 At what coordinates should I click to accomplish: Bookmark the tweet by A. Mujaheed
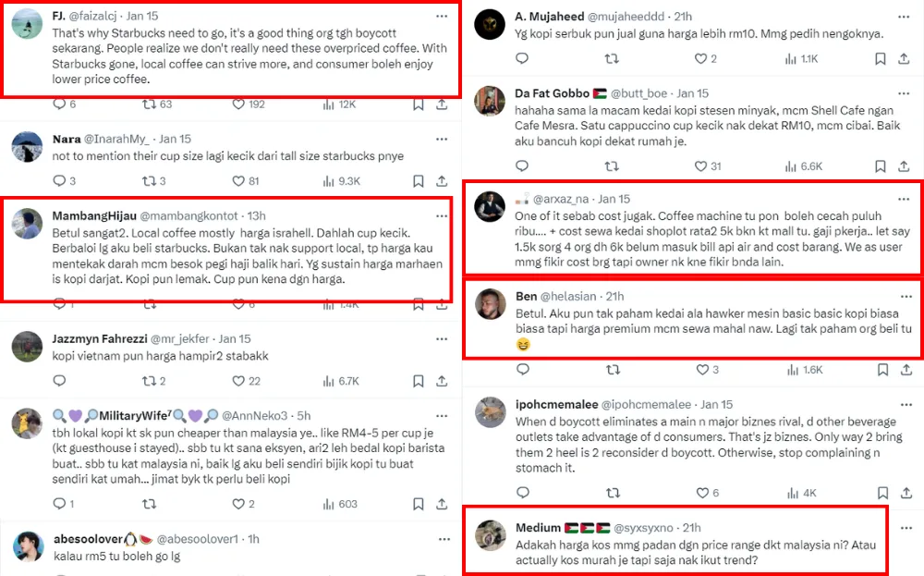pos(881,59)
